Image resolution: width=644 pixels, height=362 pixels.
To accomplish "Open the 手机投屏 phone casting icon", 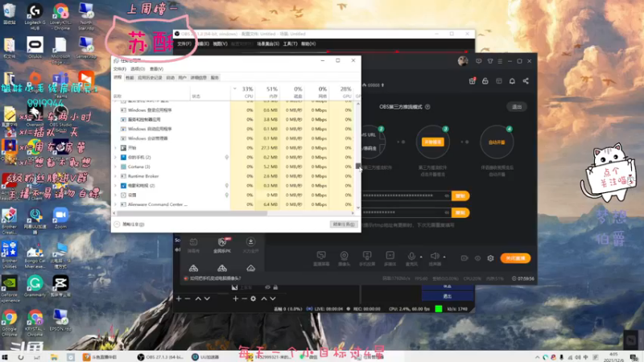I will (367, 256).
